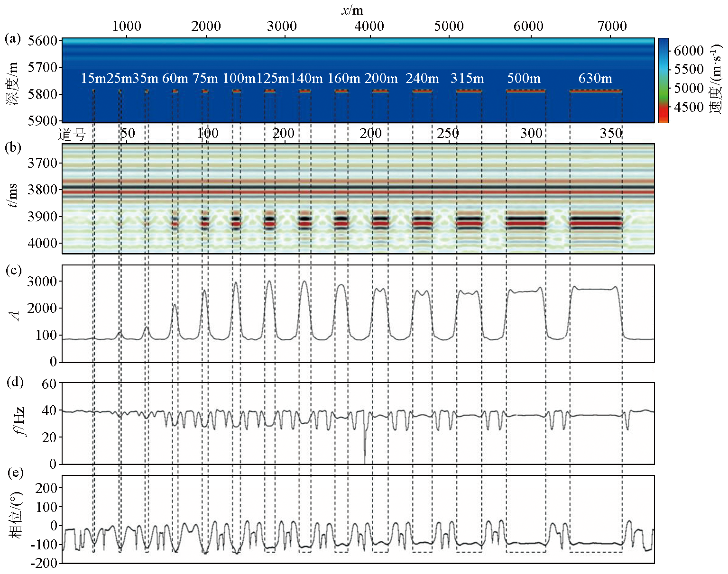Viewport: 728px width, 574px height.
Task: Click the 630m flat-top amplitude plateau
Action: [x=595, y=289]
